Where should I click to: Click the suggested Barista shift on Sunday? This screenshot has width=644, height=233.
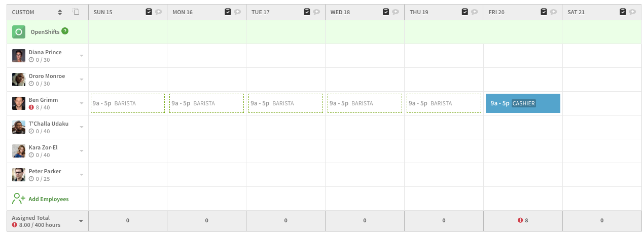pos(127,103)
